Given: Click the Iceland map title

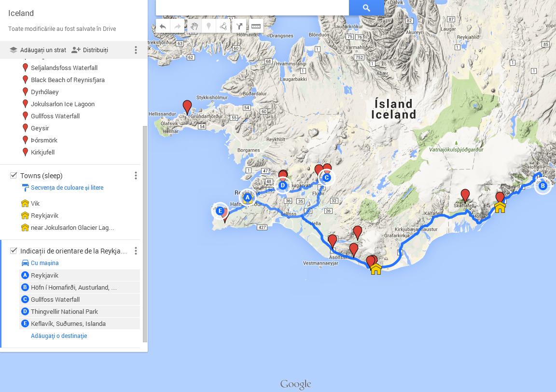Looking at the screenshot, I should (21, 14).
